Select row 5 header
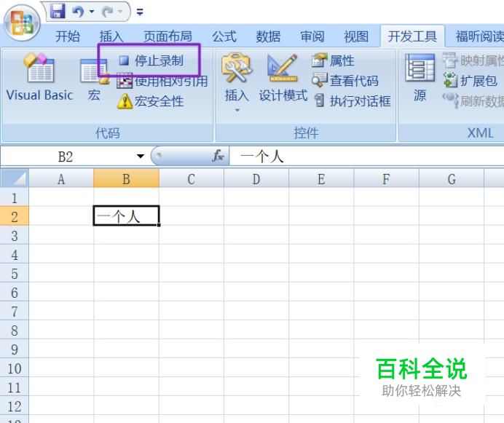 click(x=14, y=274)
